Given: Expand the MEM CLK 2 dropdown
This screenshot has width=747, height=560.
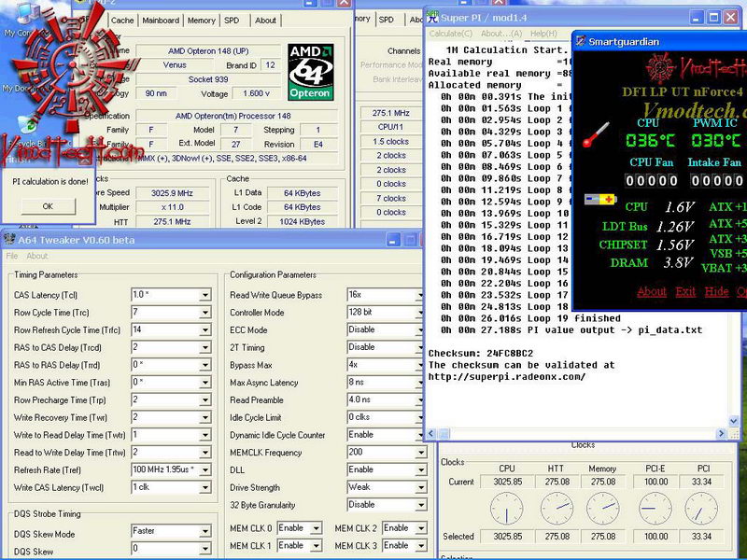Looking at the screenshot, I should click(421, 528).
